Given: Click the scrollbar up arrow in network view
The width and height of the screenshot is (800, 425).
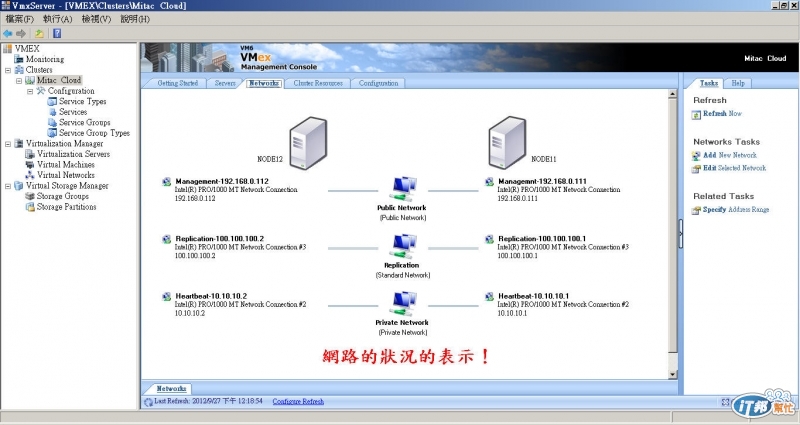Looking at the screenshot, I should coord(672,94).
